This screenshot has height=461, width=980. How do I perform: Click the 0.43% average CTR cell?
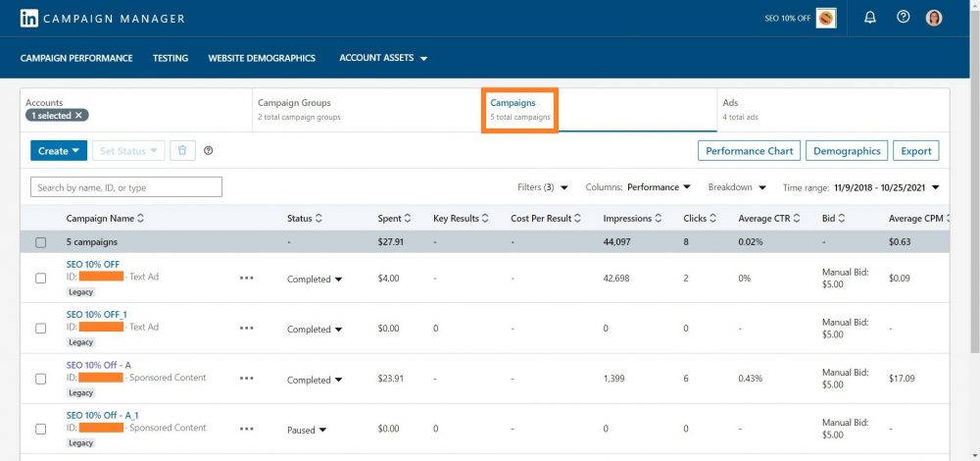pos(750,379)
